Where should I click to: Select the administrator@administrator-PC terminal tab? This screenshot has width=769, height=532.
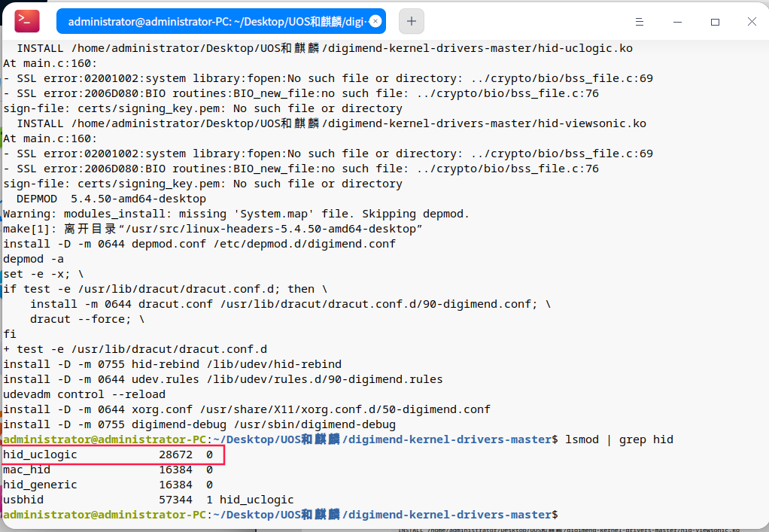tap(211, 21)
